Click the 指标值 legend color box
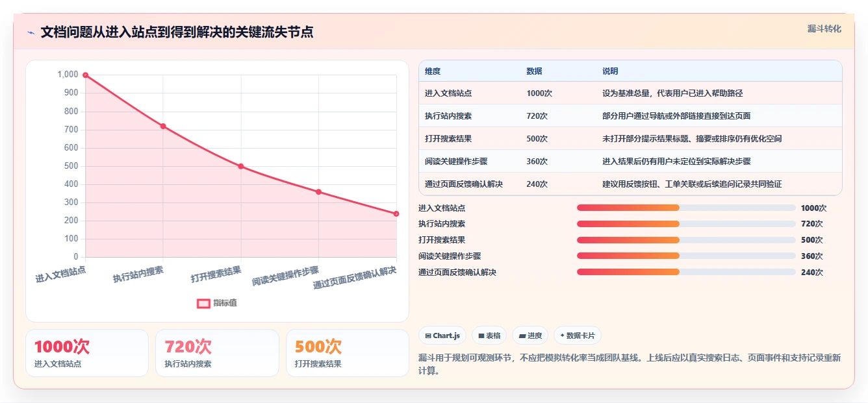Viewport: 868px width, 403px height. tap(203, 303)
